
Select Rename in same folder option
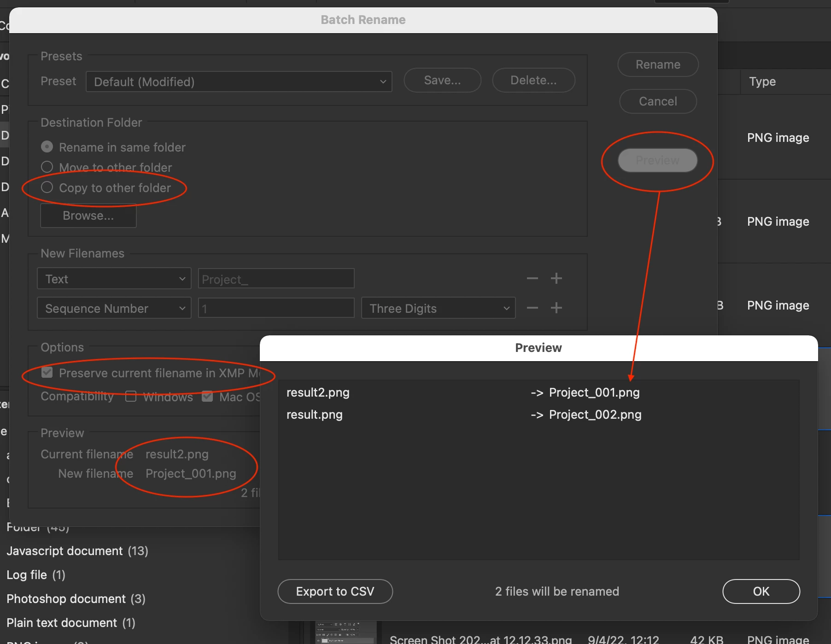tap(113, 147)
